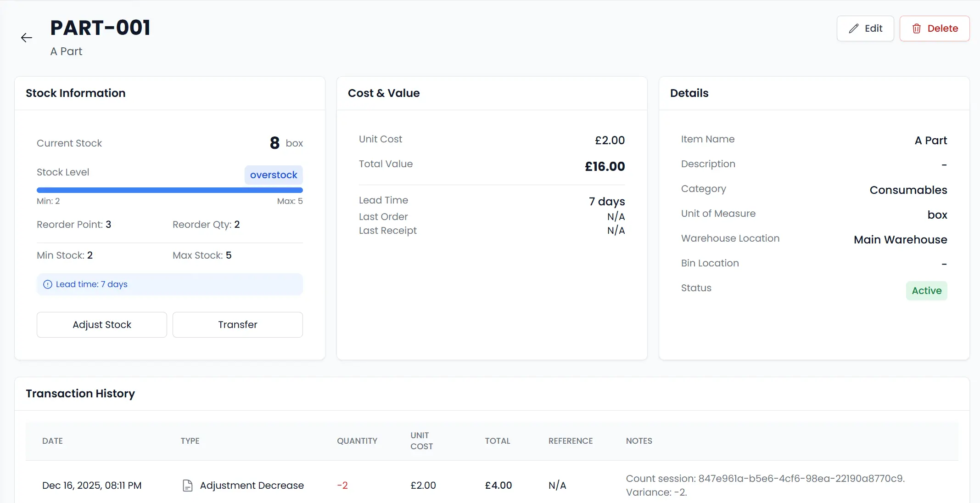
Task: Click the DATE column header
Action: pos(52,441)
